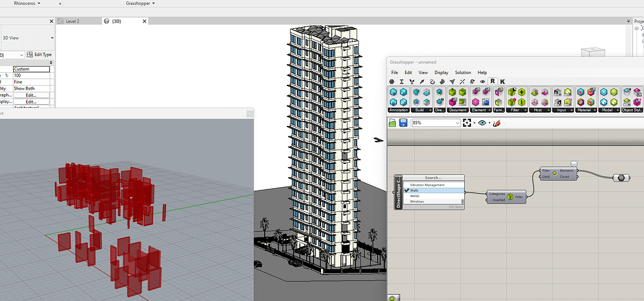Click the green Open file icon
Screen dimensions: 644x301
click(393, 123)
